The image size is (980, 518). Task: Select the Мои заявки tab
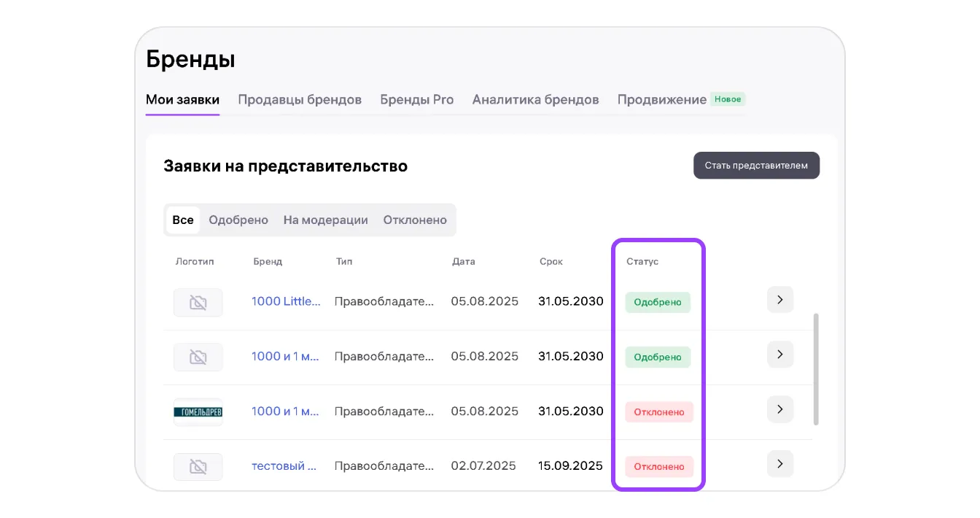tap(182, 100)
